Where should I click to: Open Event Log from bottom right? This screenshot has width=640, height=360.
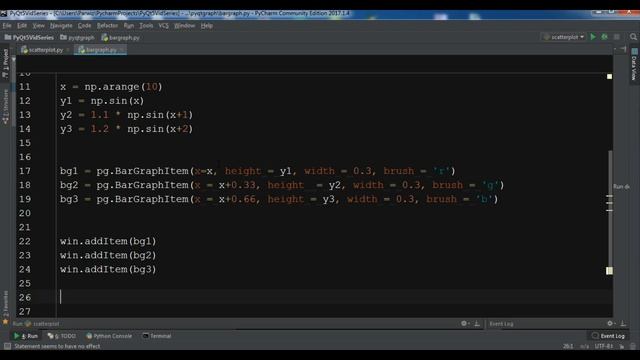coord(608,336)
